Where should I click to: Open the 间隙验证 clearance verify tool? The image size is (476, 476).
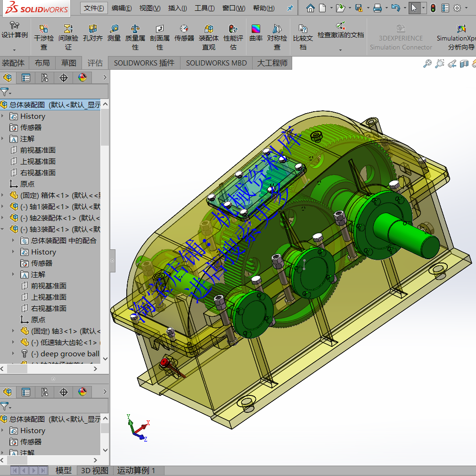(66, 36)
